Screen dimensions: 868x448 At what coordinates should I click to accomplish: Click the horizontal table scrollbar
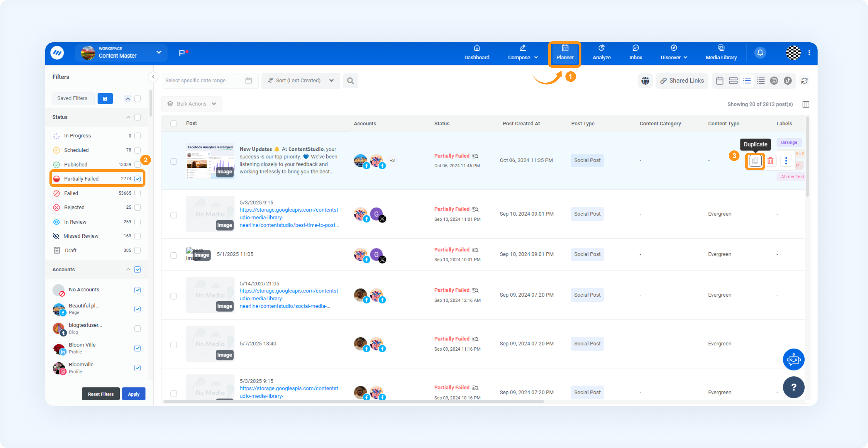tap(354, 402)
